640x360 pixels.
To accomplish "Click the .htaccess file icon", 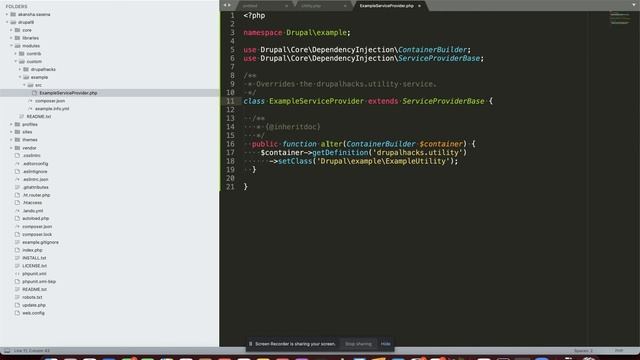I will 17,202.
